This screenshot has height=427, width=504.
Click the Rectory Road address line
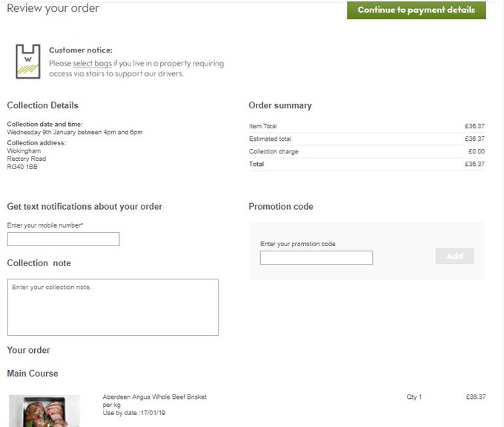point(27,159)
